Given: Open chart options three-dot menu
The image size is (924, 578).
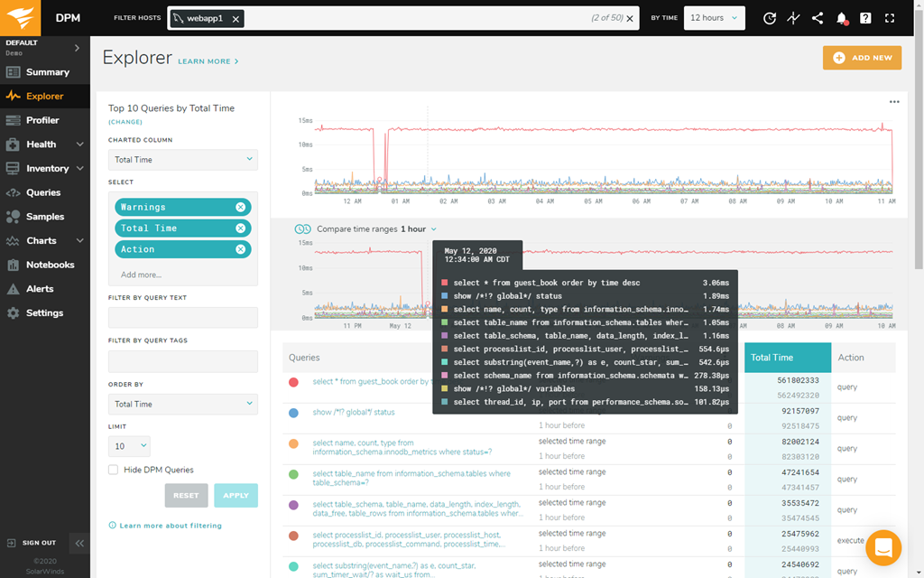Looking at the screenshot, I should pyautogui.click(x=894, y=102).
